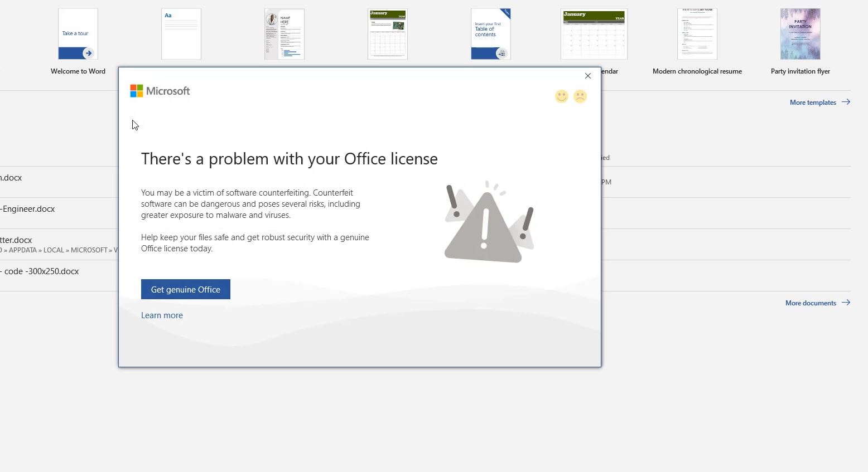Toggle the happy face feedback icon
Screen dimensions: 868x472
point(561,96)
